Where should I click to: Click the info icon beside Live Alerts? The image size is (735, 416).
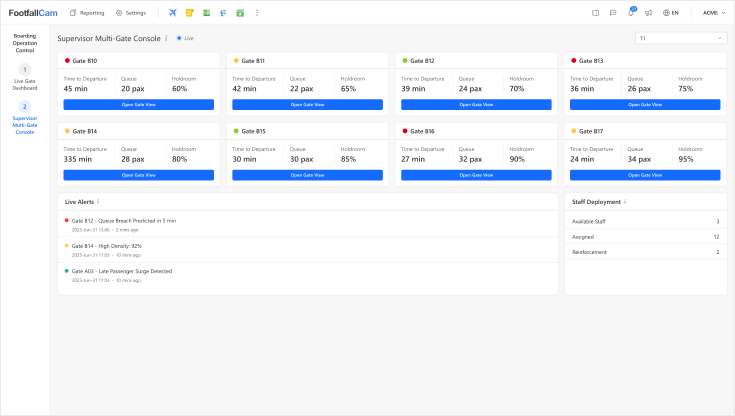pos(98,201)
